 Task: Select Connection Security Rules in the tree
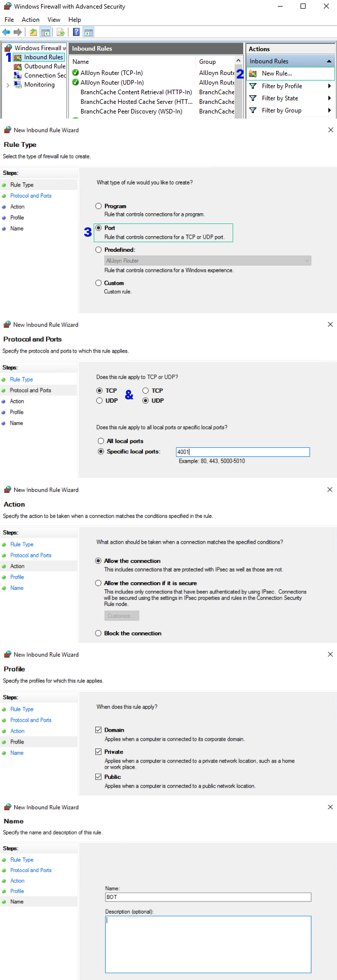pos(40,76)
